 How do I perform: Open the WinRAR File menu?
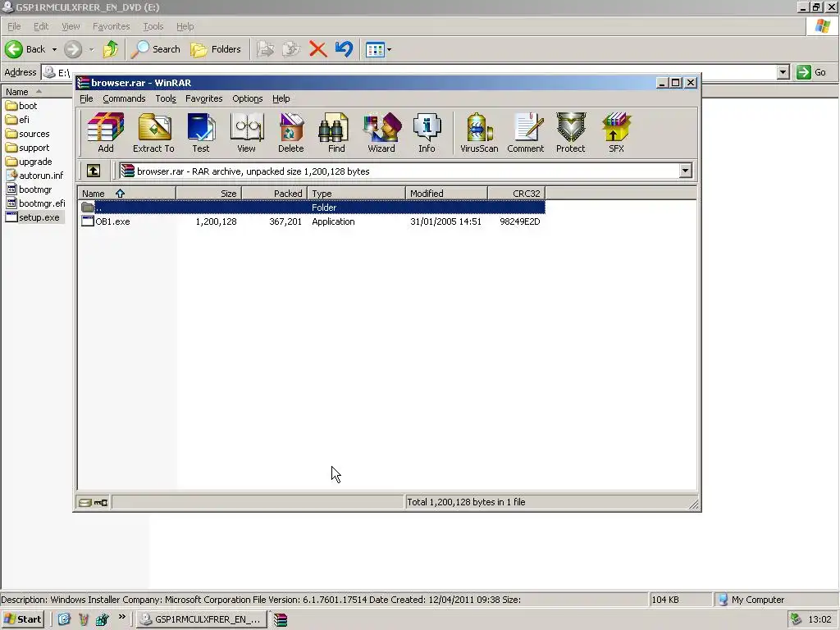coord(86,98)
